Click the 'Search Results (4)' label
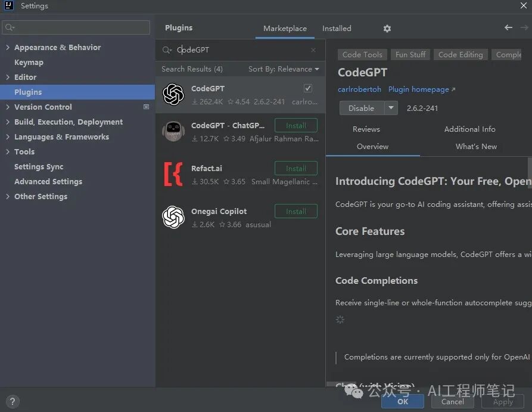 [192, 69]
